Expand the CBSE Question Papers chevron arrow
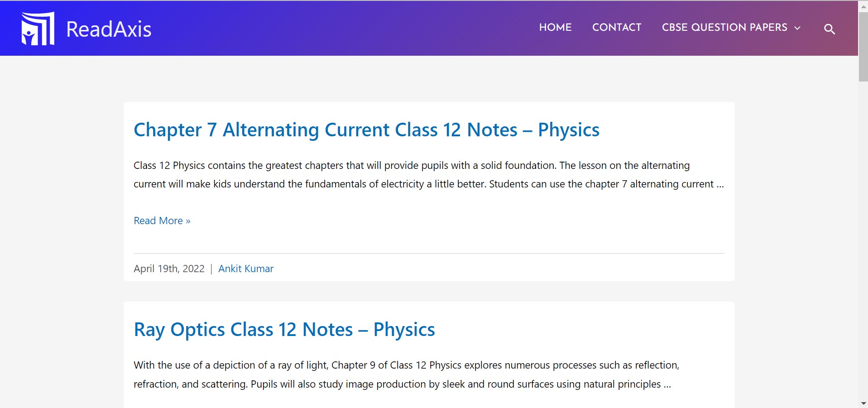 coord(797,28)
